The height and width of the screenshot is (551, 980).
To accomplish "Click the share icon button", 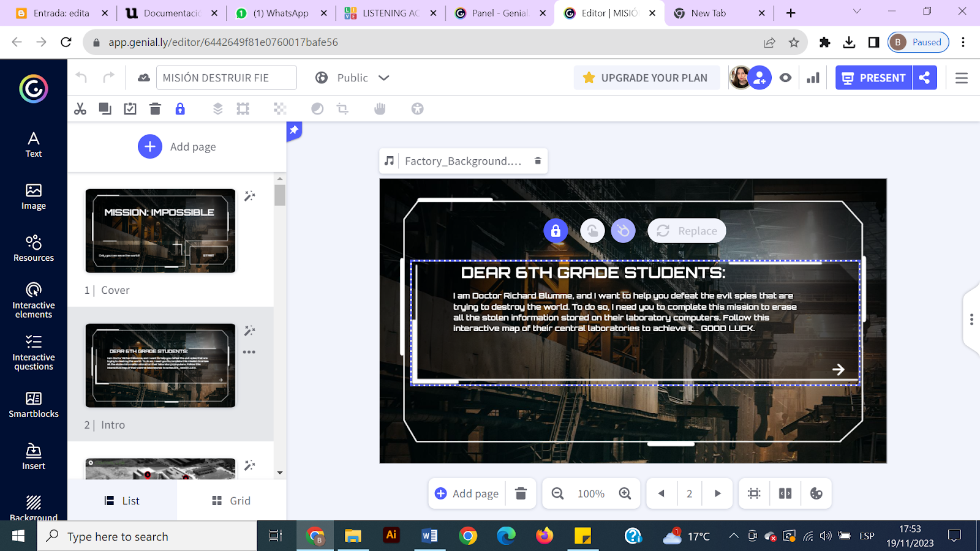I will (925, 78).
